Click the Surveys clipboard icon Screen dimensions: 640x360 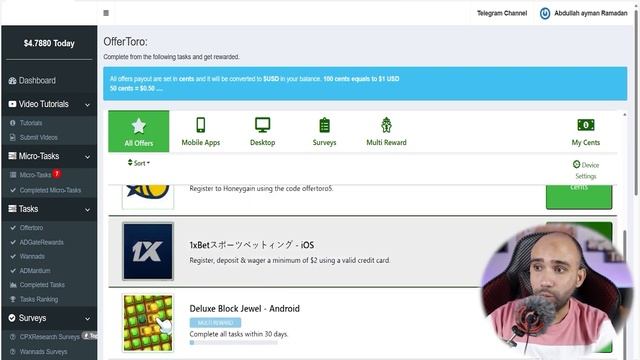pos(324,125)
